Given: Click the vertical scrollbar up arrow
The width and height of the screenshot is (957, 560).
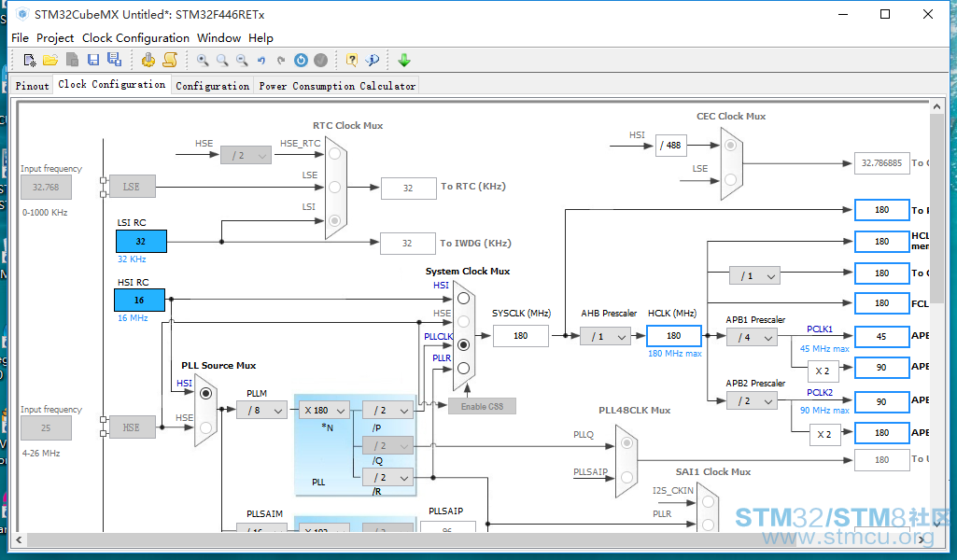Looking at the screenshot, I should click(936, 106).
